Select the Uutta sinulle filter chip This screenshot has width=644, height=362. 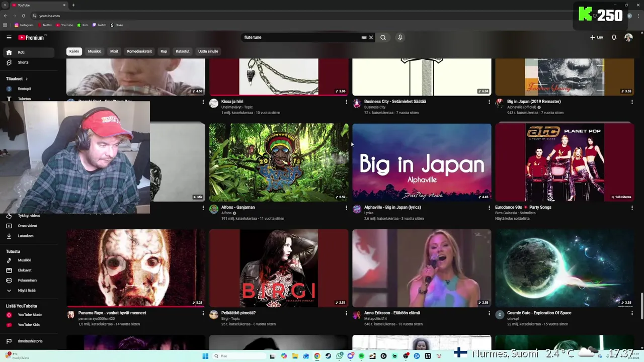[208, 51]
